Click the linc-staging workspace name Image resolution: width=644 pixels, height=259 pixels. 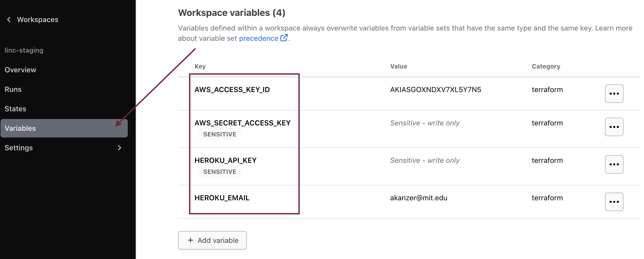tap(24, 50)
